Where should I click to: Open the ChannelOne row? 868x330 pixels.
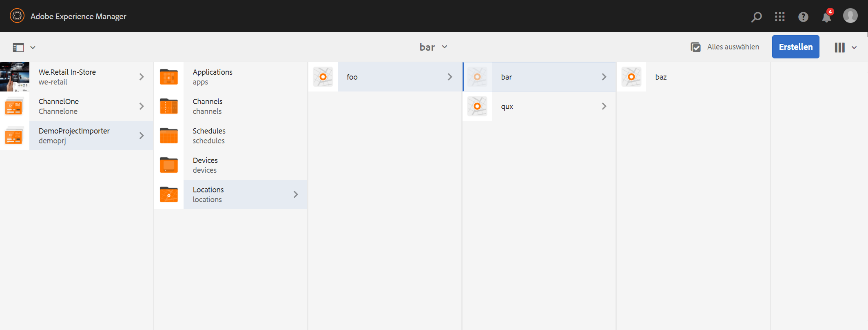point(77,106)
